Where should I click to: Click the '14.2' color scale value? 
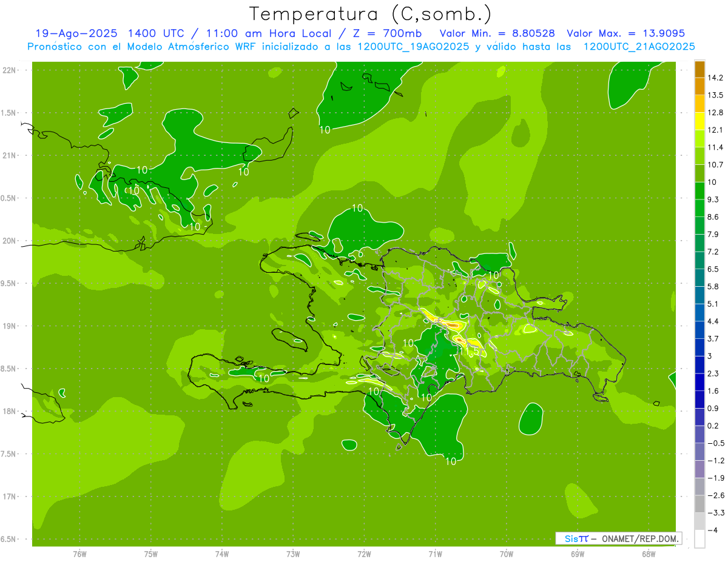[715, 78]
